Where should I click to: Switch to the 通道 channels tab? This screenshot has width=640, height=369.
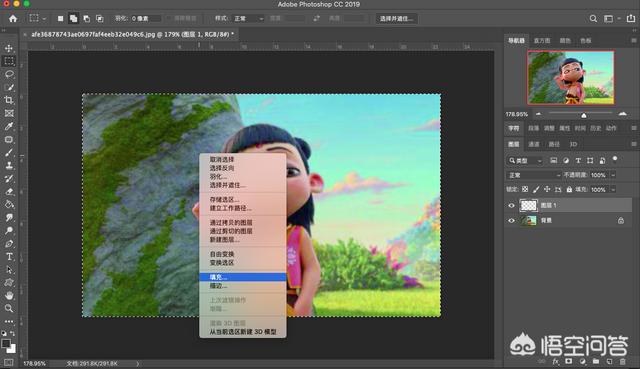534,144
